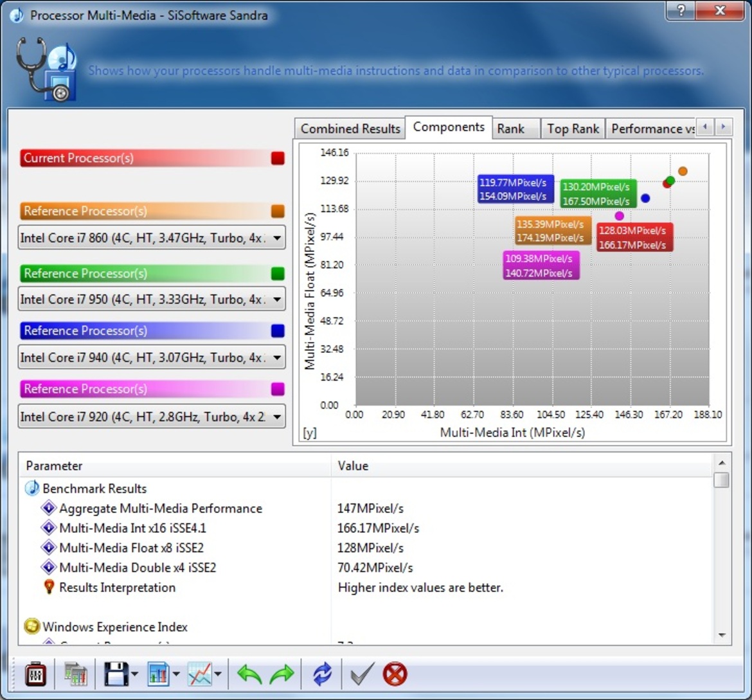Open the bar chart icon dropdown arrow
Viewport: 752px width, 700px height.
pos(176,674)
